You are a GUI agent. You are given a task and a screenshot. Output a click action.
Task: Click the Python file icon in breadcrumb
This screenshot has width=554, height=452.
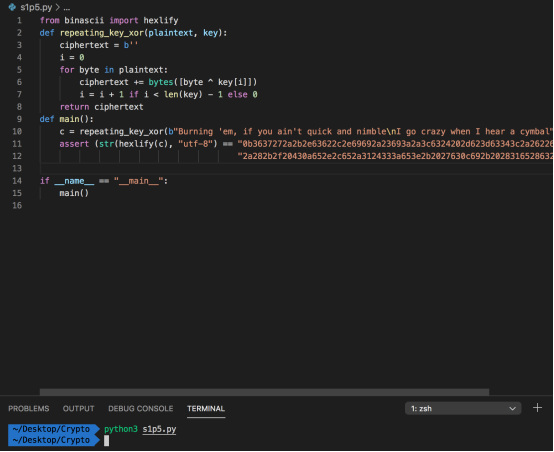tap(12, 7)
